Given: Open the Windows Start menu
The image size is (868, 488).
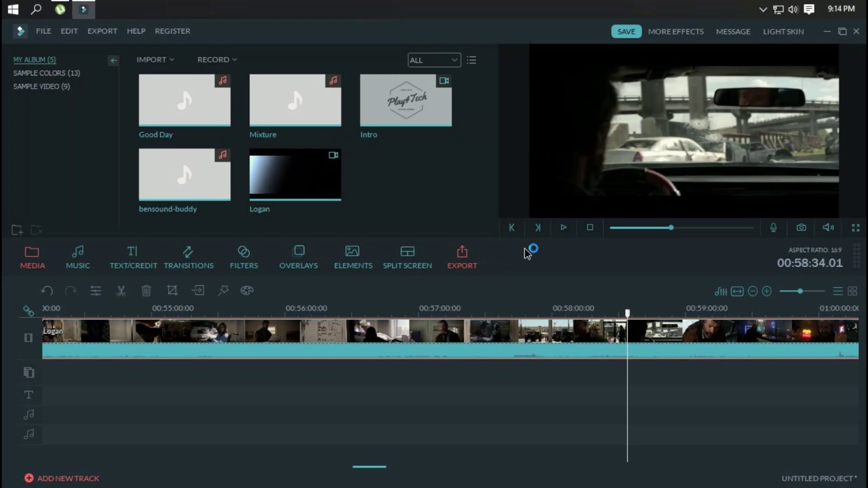Looking at the screenshot, I should pyautogui.click(x=13, y=9).
